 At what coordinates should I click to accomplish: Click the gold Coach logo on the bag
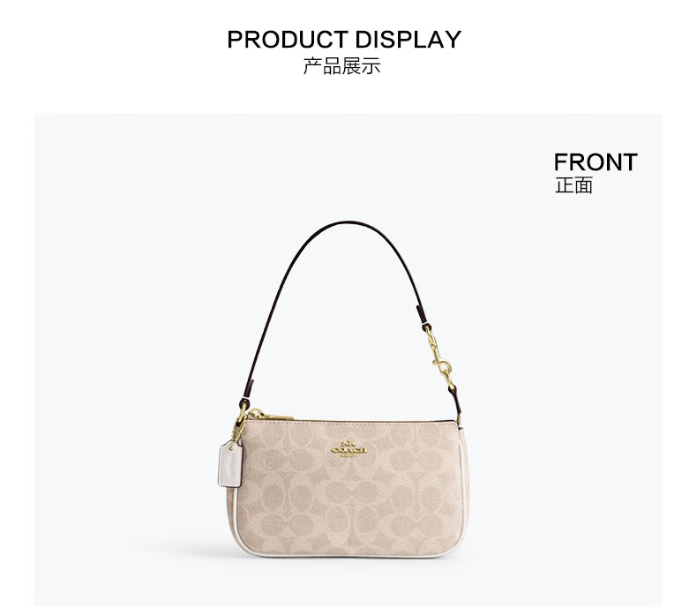click(x=349, y=449)
